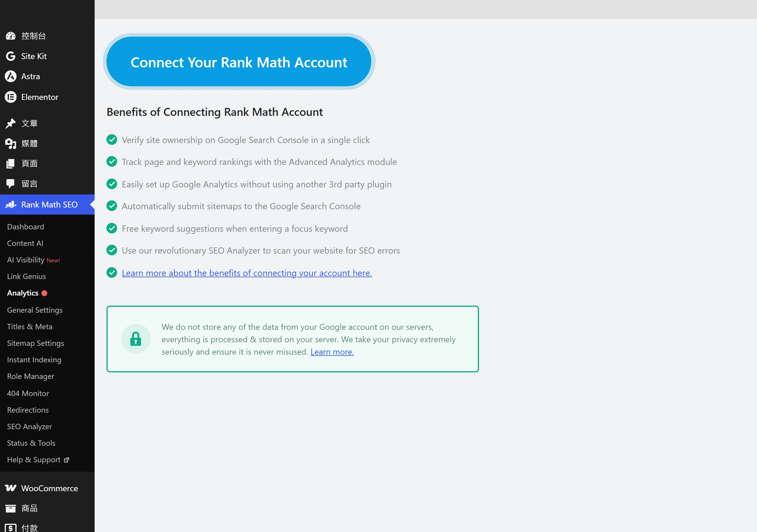Open Link Genius submenu
The height and width of the screenshot is (532, 757).
tap(26, 276)
